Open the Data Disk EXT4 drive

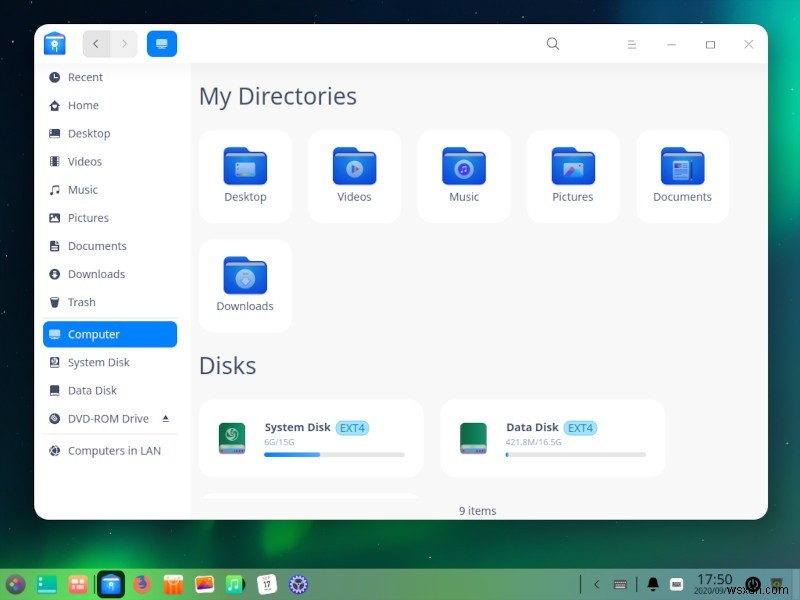tap(553, 438)
